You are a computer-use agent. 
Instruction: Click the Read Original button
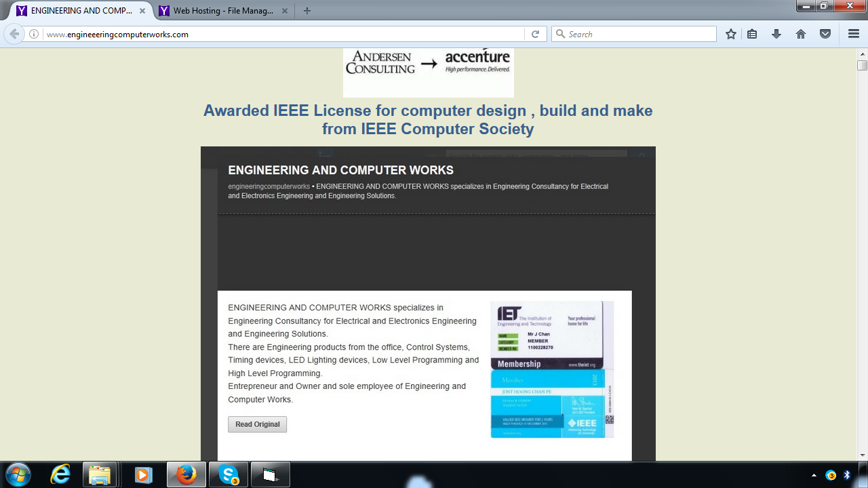pyautogui.click(x=258, y=424)
